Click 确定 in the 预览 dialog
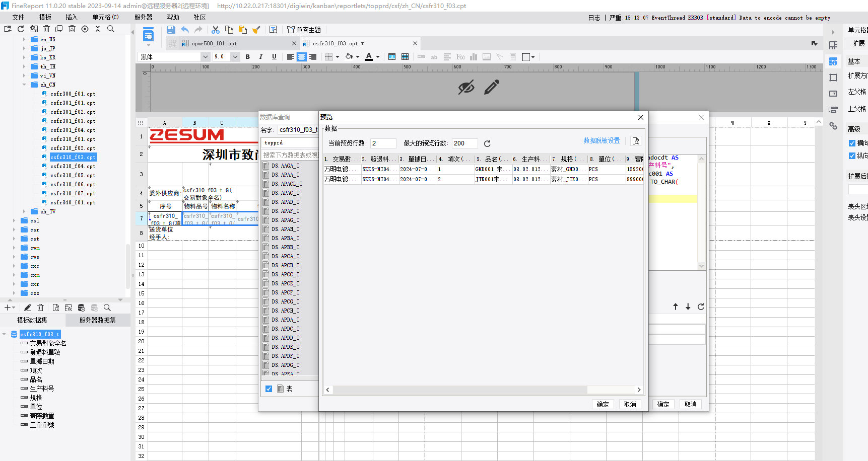The image size is (868, 461). point(603,404)
